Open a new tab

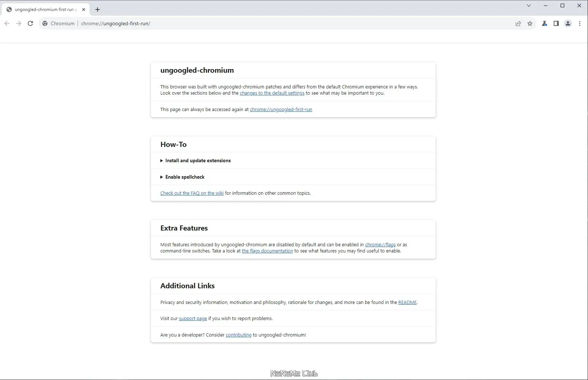[x=98, y=9]
